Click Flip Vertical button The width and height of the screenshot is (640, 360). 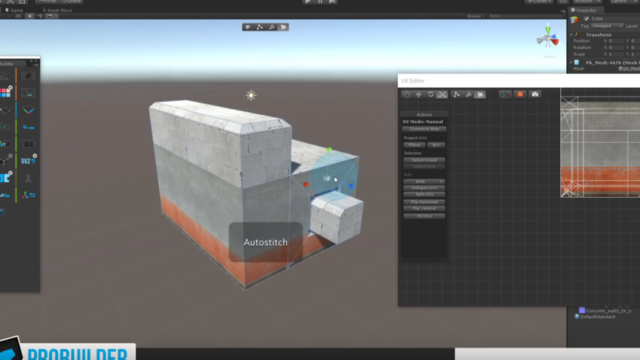coord(424,209)
